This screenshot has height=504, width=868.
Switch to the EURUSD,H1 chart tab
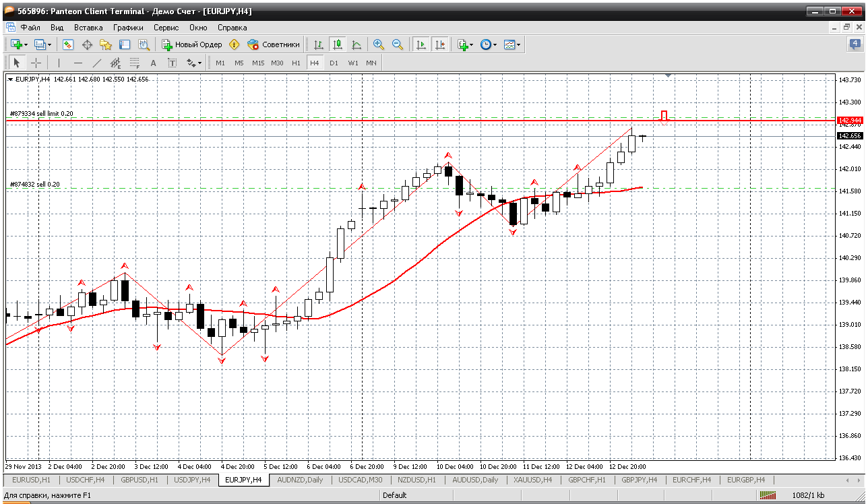[31, 480]
